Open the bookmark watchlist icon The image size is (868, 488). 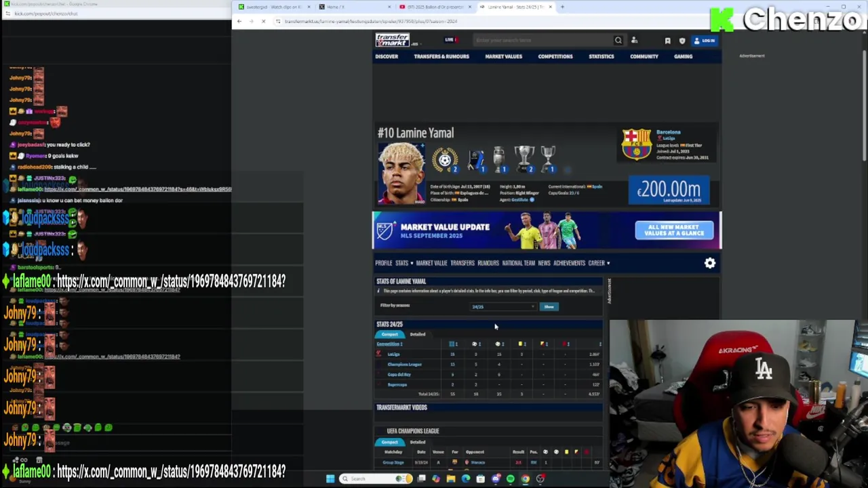pyautogui.click(x=667, y=41)
